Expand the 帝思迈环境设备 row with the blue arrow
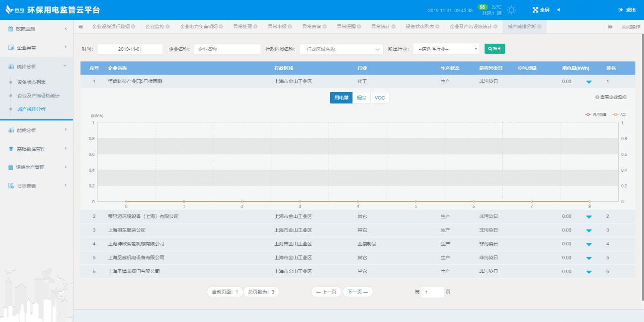 point(589,217)
